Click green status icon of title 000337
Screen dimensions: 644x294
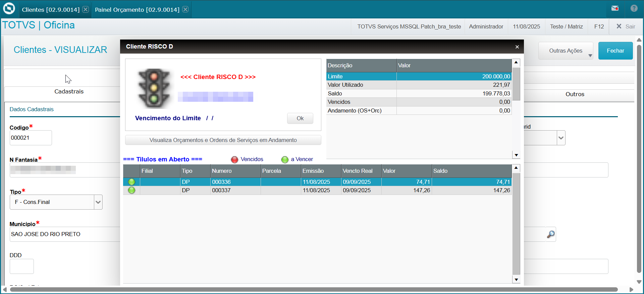coord(131,190)
